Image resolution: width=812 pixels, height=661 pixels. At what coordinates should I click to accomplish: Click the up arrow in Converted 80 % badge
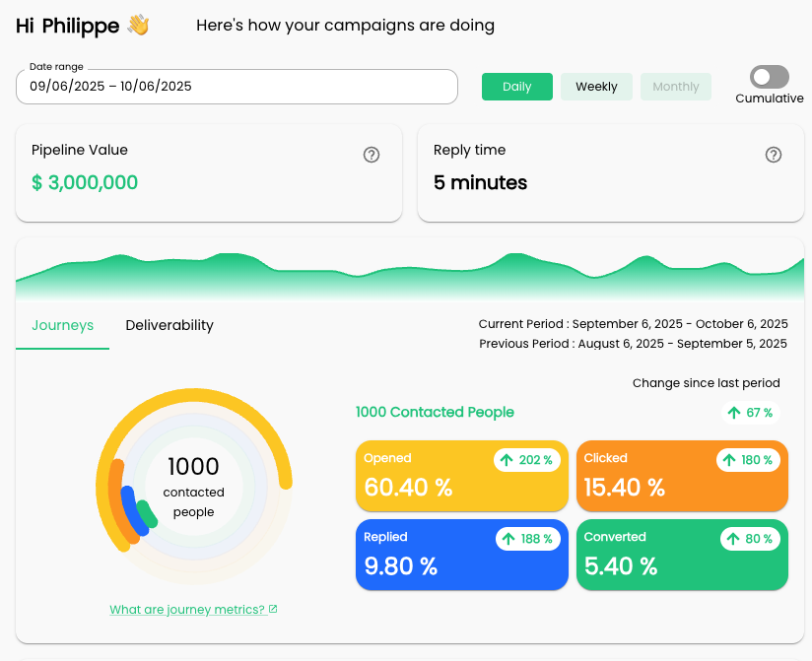(x=733, y=539)
